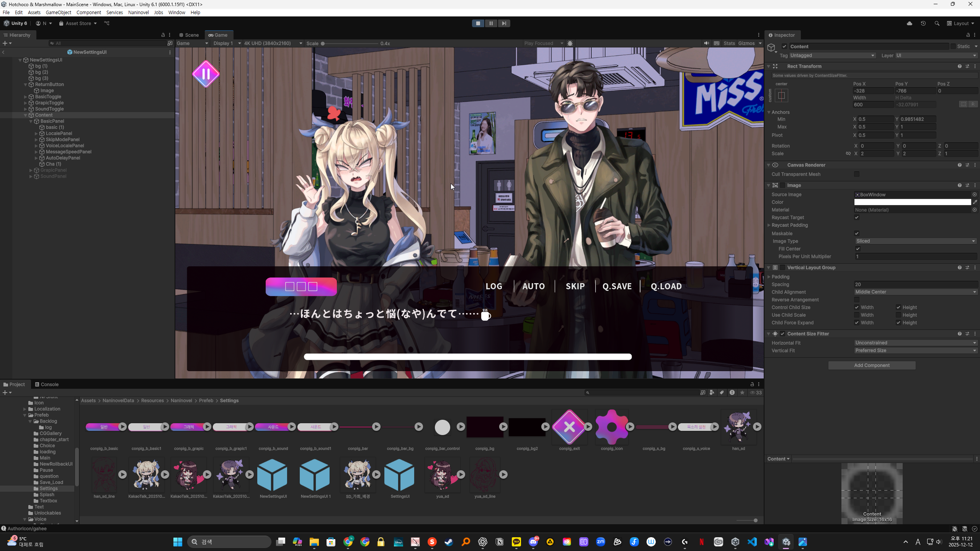Toggle the Game view mute audio icon
Viewport: 980px width, 551px height.
706,43
